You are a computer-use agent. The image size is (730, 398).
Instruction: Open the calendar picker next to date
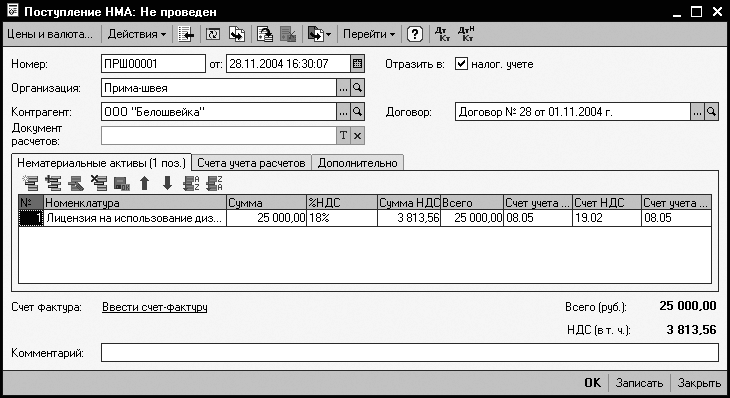358,64
